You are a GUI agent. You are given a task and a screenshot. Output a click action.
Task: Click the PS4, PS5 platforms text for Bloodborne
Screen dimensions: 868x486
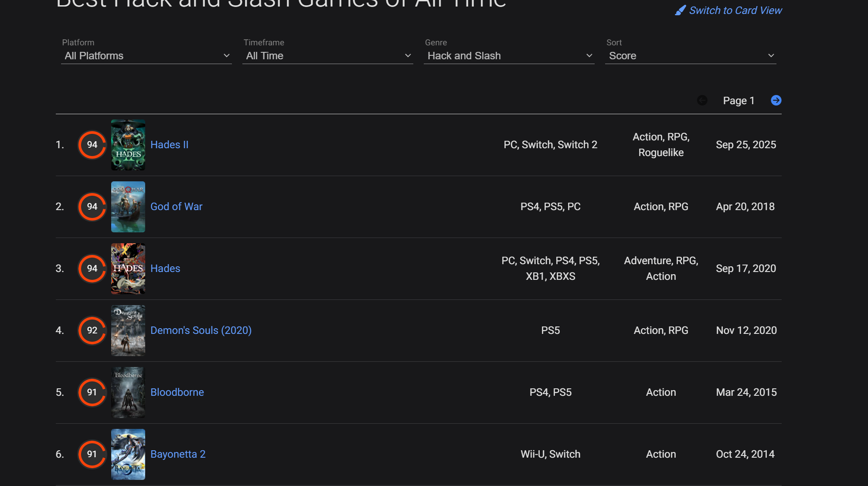pyautogui.click(x=551, y=392)
